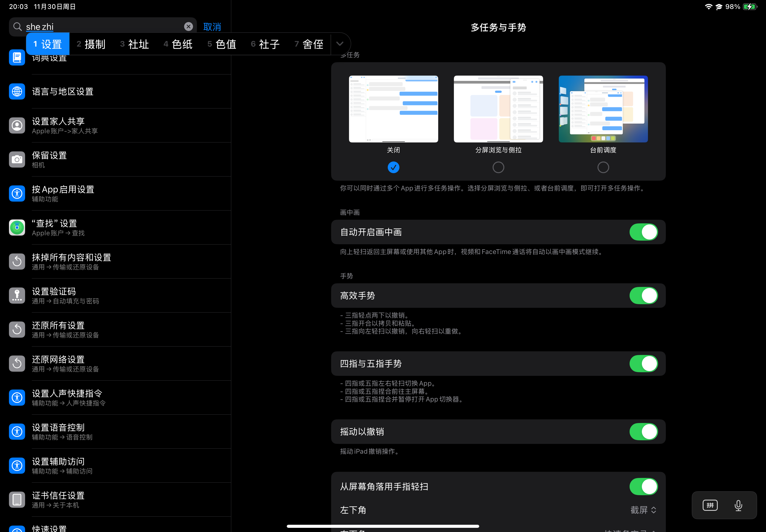Select the 台前调度 radio button
Viewport: 766px width, 532px height.
(x=603, y=167)
